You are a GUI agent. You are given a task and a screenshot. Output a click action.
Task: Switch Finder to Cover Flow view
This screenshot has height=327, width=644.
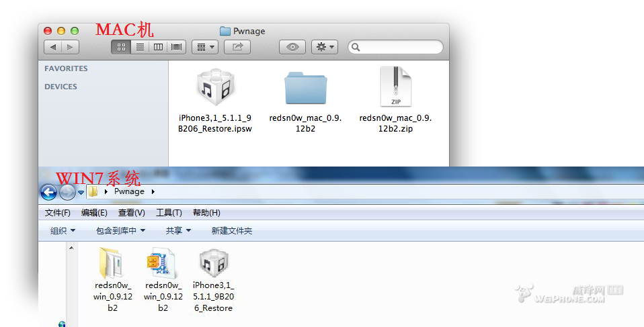[176, 47]
